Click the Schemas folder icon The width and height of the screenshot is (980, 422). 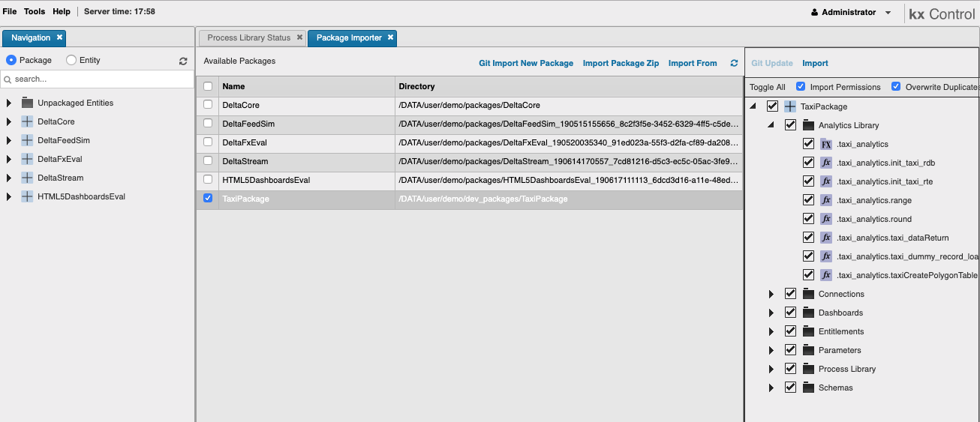(808, 388)
